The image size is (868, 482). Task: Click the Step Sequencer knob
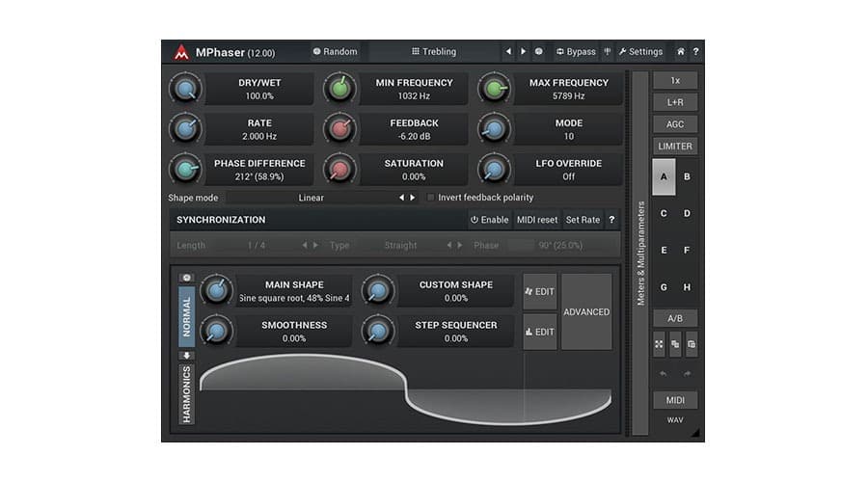(x=378, y=331)
